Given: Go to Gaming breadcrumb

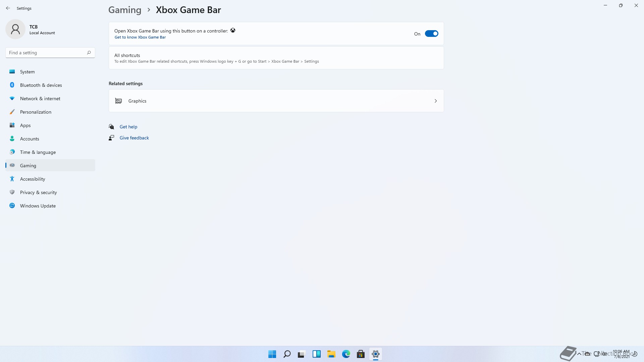Looking at the screenshot, I should point(125,10).
